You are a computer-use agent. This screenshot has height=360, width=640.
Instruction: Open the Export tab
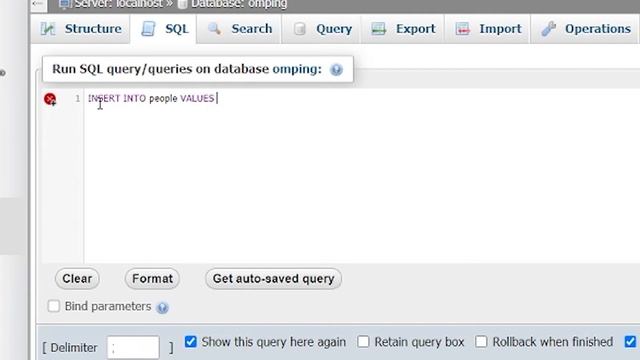pos(403,29)
